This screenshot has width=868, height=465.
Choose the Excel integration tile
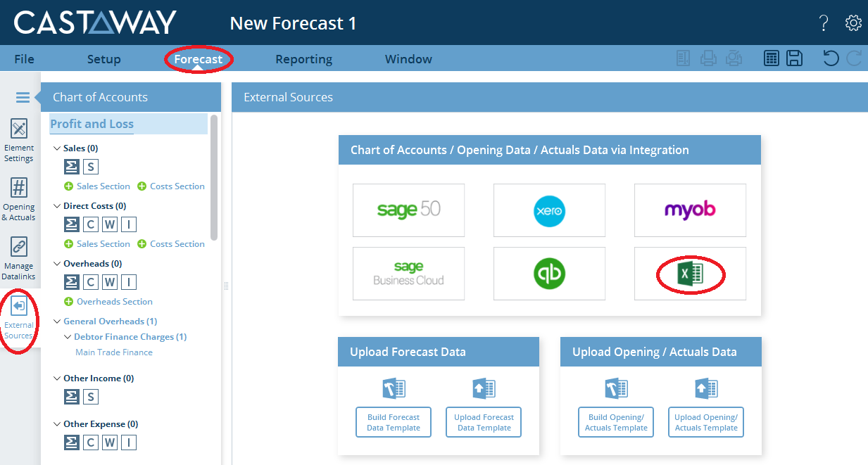click(690, 274)
